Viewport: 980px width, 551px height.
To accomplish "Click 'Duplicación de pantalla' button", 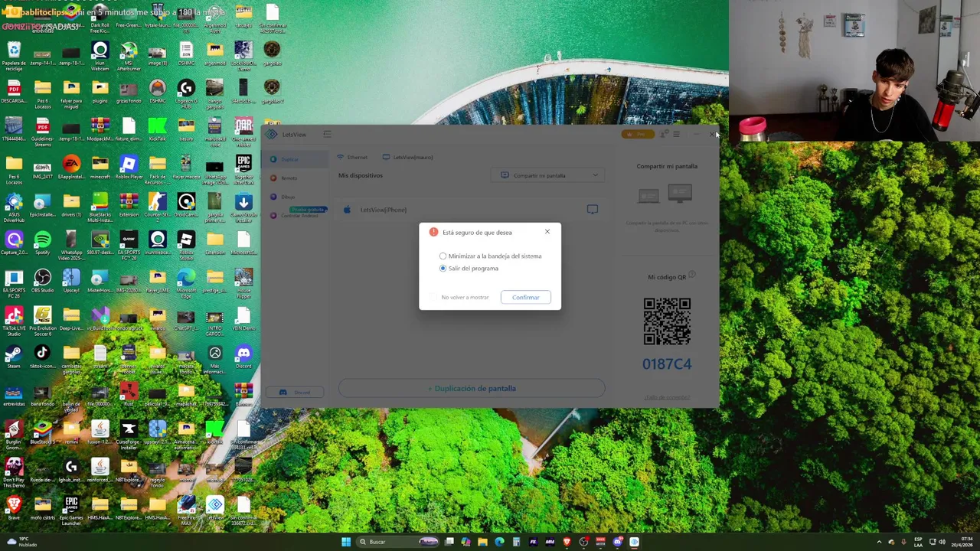I will [472, 388].
